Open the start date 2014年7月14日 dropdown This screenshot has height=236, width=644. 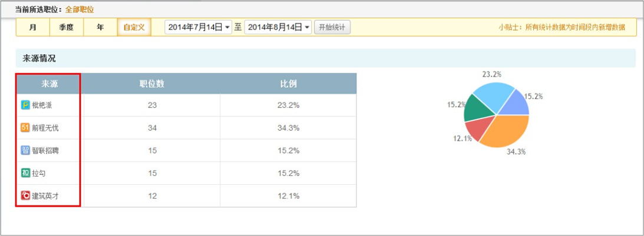(199, 27)
